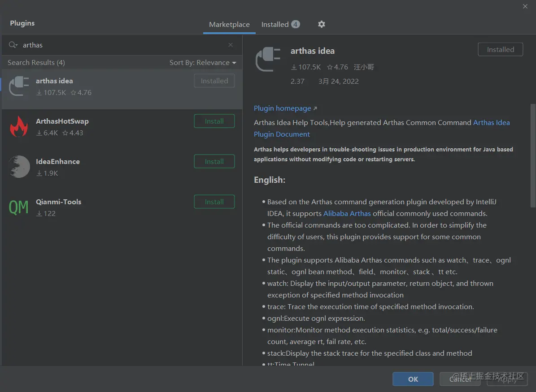536x392 pixels.
Task: Select the IdeaEnhance plugin icon
Action: click(x=19, y=167)
